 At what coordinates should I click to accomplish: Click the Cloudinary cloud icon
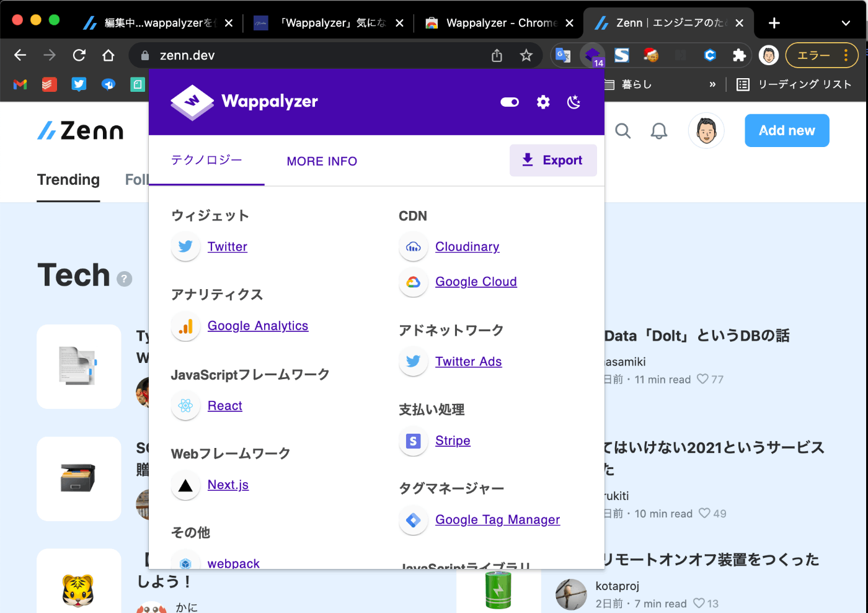414,247
